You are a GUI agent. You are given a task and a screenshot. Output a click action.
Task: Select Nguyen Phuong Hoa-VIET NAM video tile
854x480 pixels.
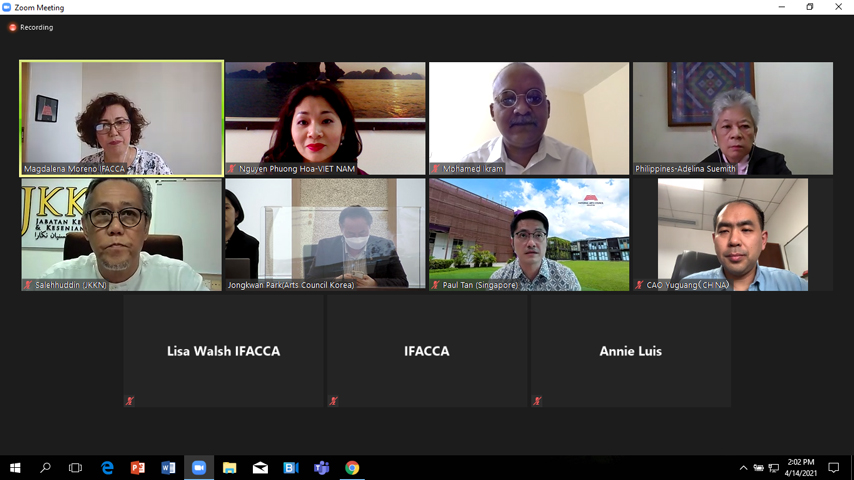[x=325, y=118]
